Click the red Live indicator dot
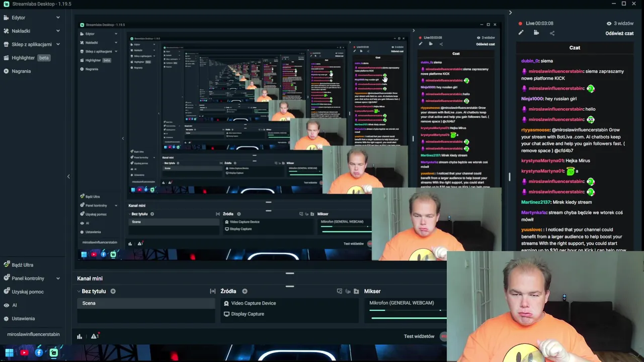 coord(520,24)
